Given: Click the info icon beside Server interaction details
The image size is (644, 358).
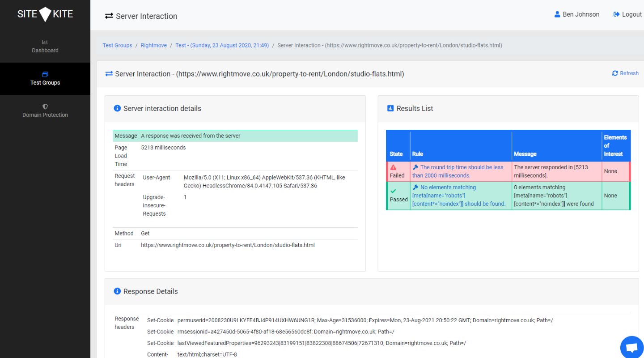Looking at the screenshot, I should pos(117,108).
